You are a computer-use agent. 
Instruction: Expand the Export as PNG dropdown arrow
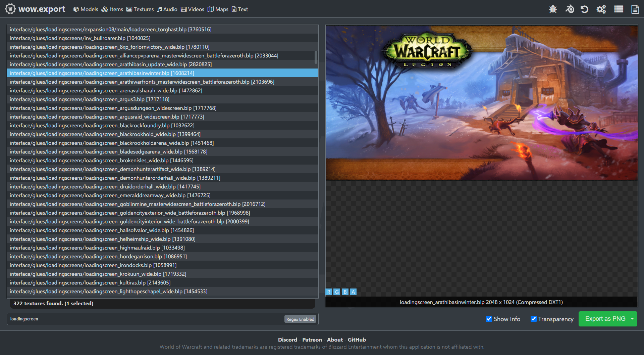(x=632, y=319)
